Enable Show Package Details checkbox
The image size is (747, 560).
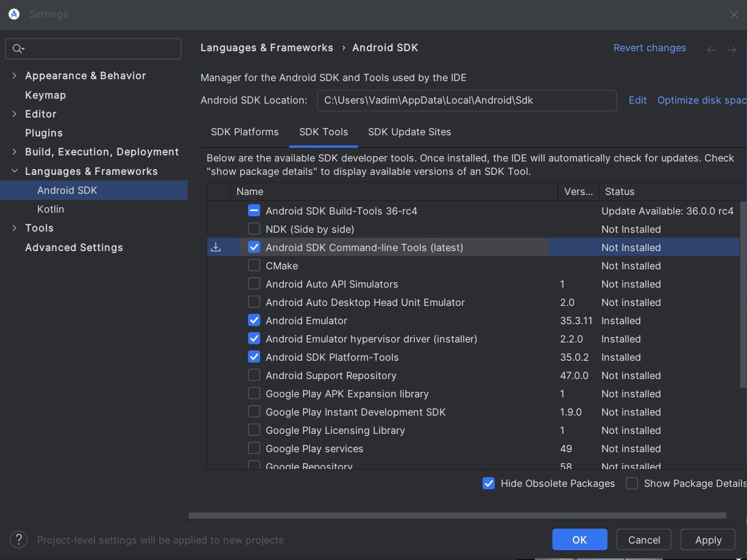[632, 483]
